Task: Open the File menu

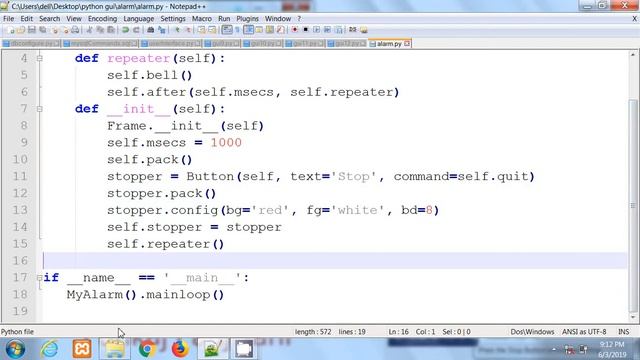Action: [x=9, y=19]
